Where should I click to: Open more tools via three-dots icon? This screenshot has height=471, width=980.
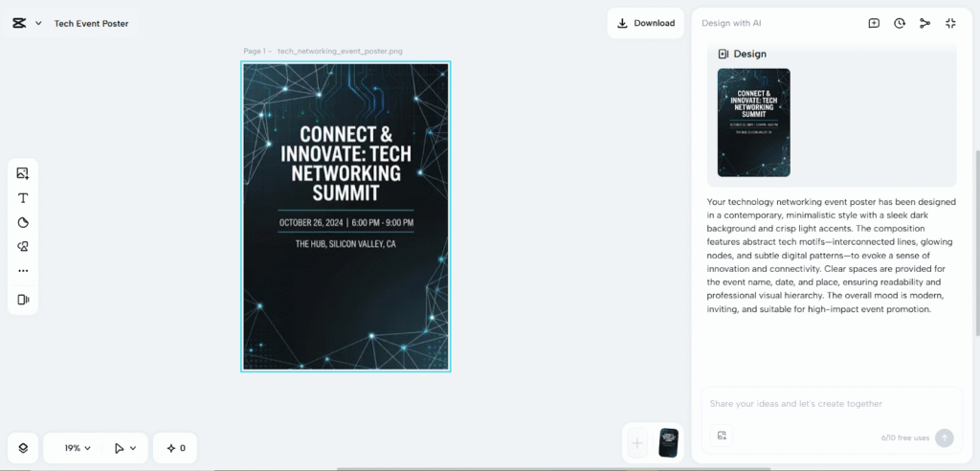tap(23, 271)
